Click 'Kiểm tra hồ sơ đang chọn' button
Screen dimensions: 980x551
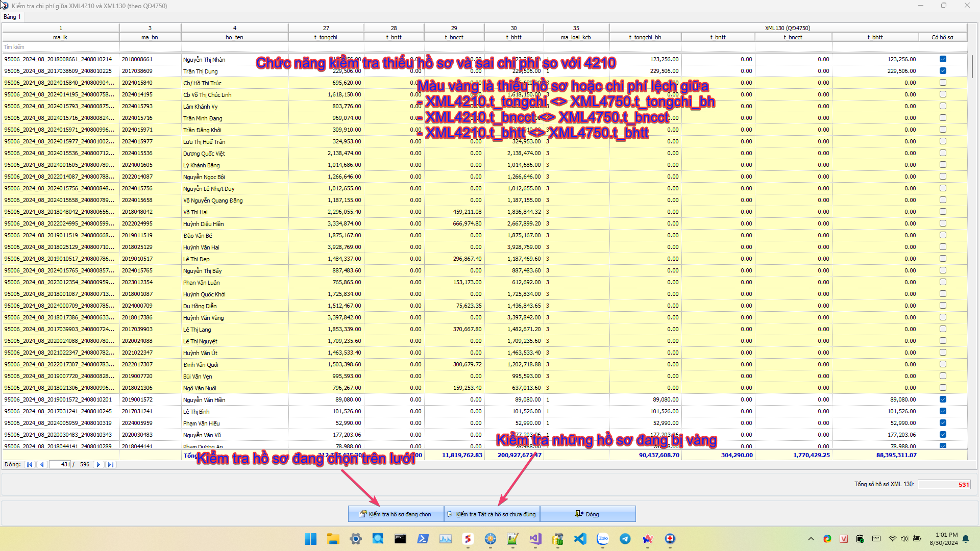396,514
